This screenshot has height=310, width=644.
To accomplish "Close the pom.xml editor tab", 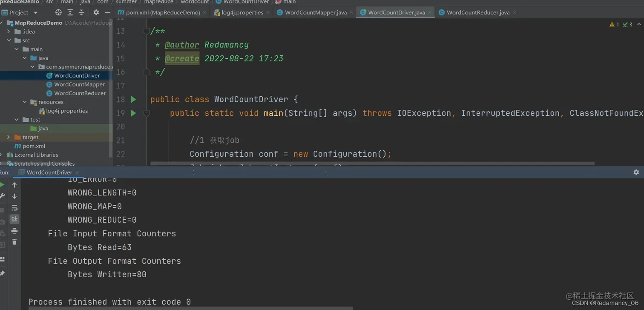I will 205,12.
